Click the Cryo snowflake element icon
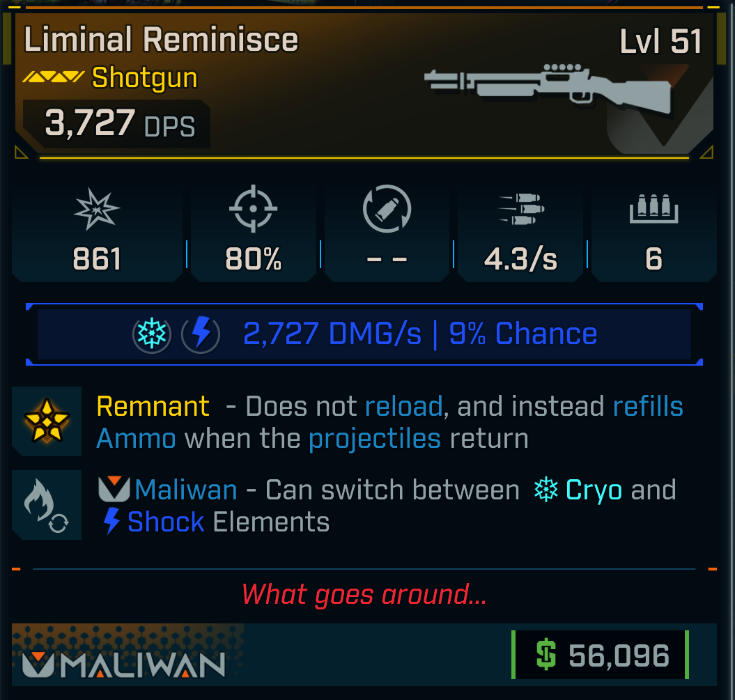 pyautogui.click(x=153, y=335)
